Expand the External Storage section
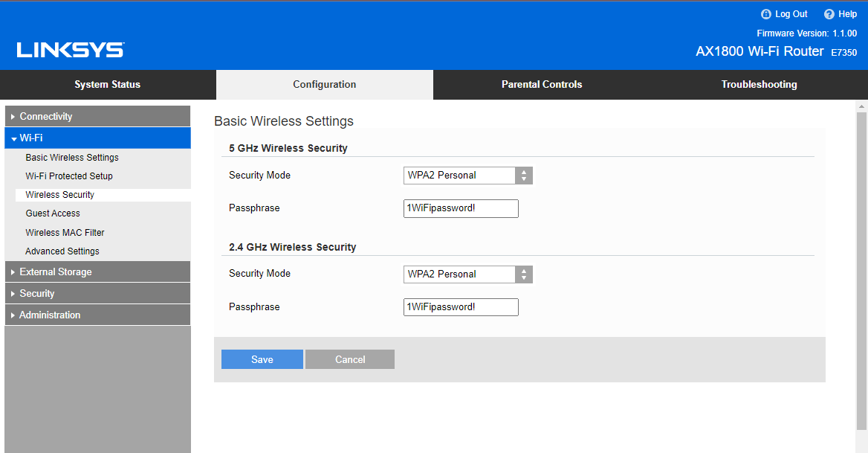 [x=97, y=272]
